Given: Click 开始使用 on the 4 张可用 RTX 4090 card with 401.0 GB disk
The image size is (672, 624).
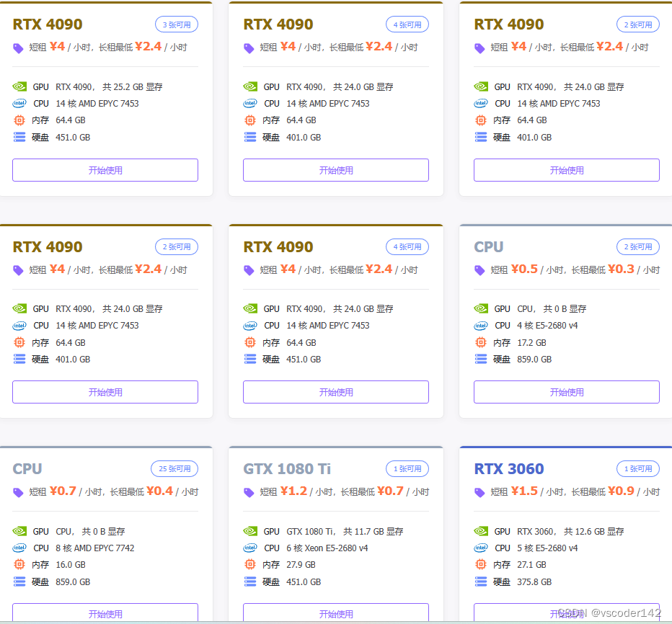Looking at the screenshot, I should (x=336, y=170).
